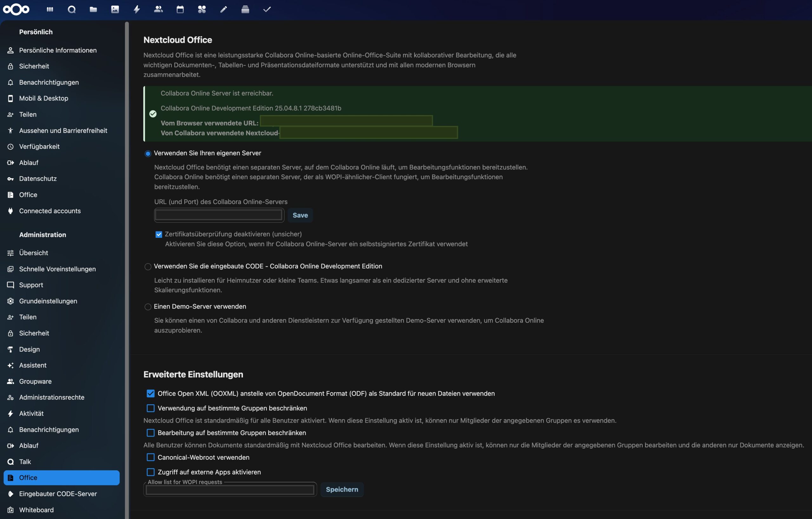Open the Notes app
The width and height of the screenshot is (812, 519).
(223, 9)
